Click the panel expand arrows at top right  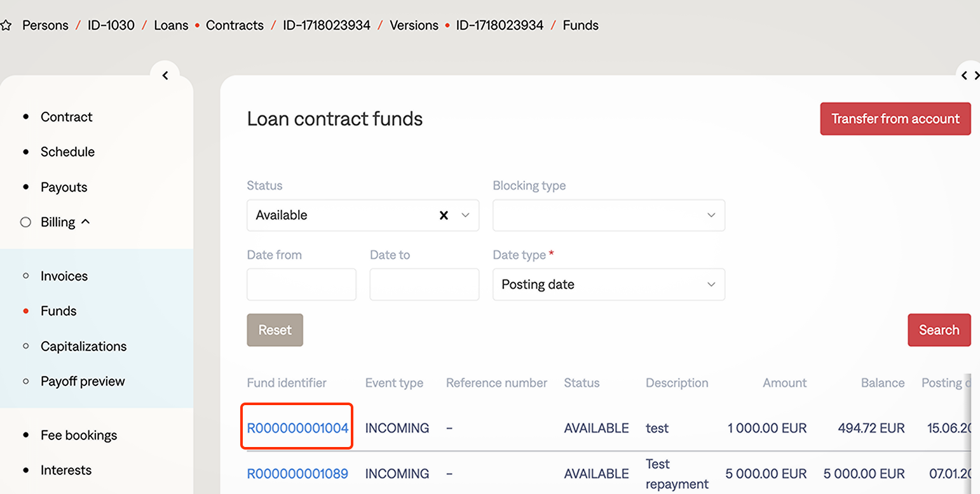coord(970,76)
